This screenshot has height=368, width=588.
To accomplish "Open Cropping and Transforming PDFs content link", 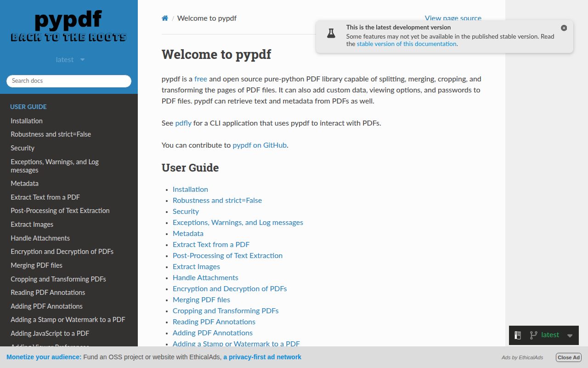I will point(226,311).
